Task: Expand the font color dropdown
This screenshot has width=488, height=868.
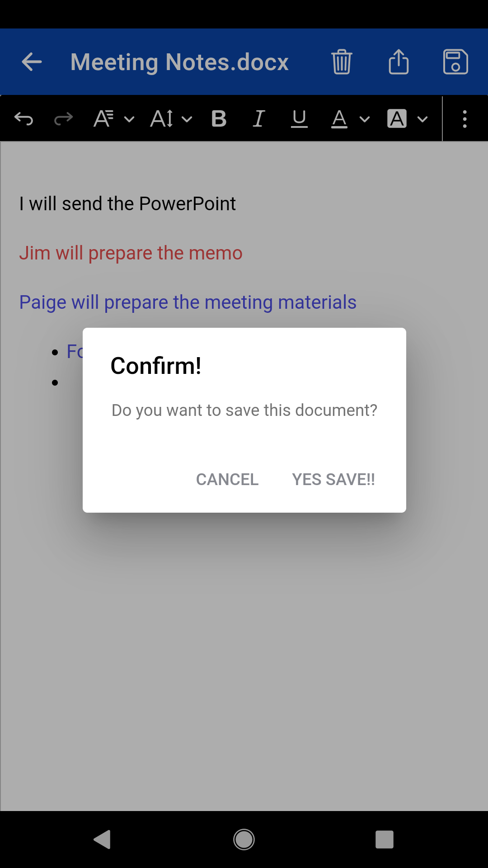Action: point(364,118)
